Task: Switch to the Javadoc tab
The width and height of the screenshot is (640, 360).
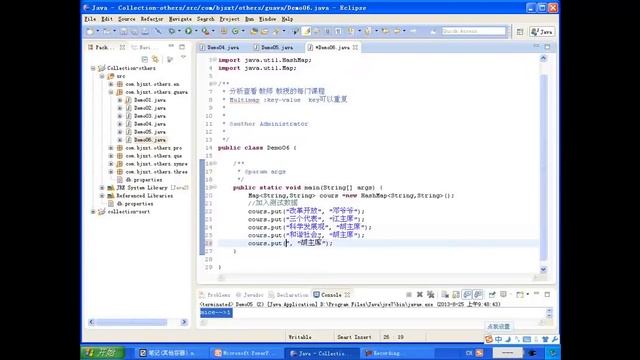Action: pyautogui.click(x=249, y=295)
